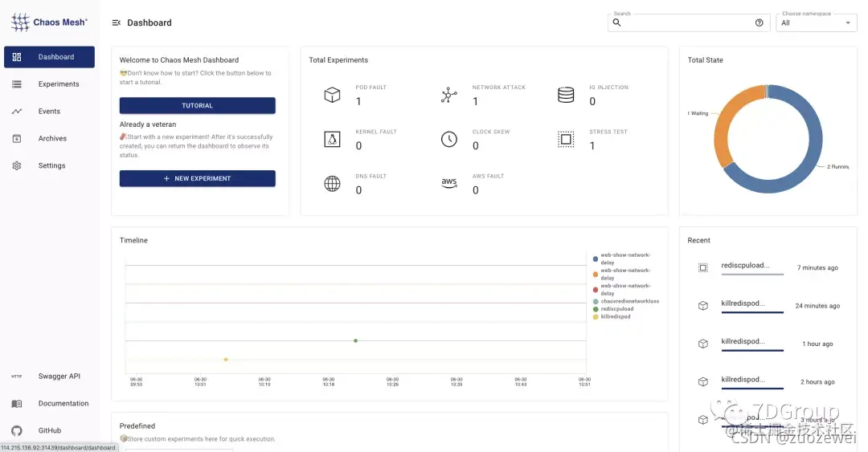Screen dimensions: 868x452
Task: Click stress icon beside rediscpuload entry
Action: [x=703, y=268]
